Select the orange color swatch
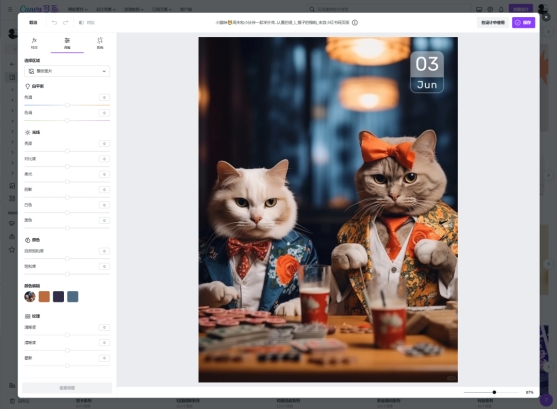This screenshot has width=557, height=410. click(x=44, y=297)
